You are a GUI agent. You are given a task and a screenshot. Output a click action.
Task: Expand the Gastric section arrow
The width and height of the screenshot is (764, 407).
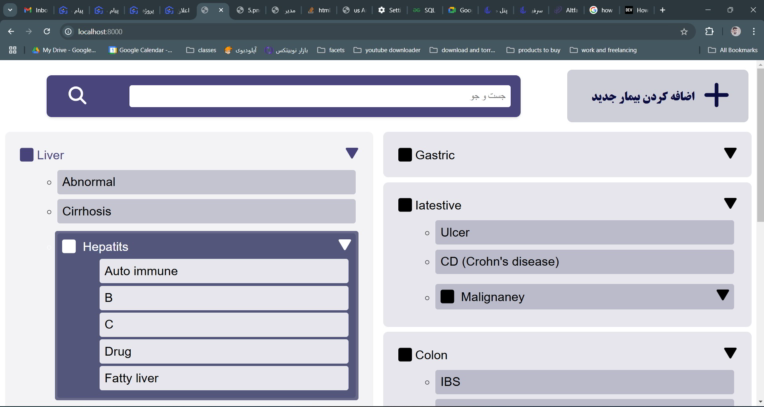point(730,153)
